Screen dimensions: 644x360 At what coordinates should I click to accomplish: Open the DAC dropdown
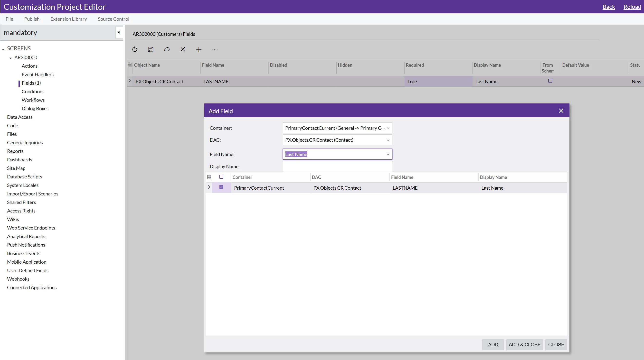388,140
